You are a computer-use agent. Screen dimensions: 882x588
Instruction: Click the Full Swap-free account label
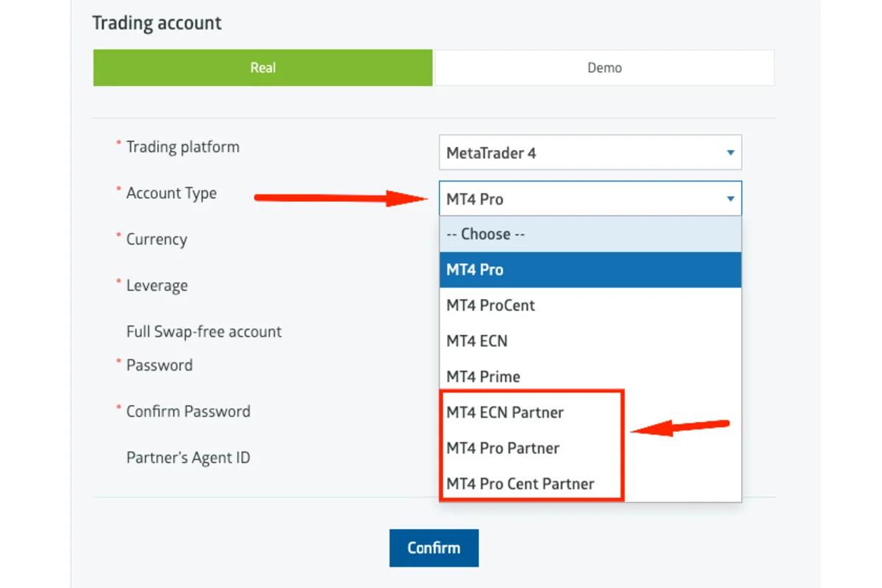click(204, 331)
